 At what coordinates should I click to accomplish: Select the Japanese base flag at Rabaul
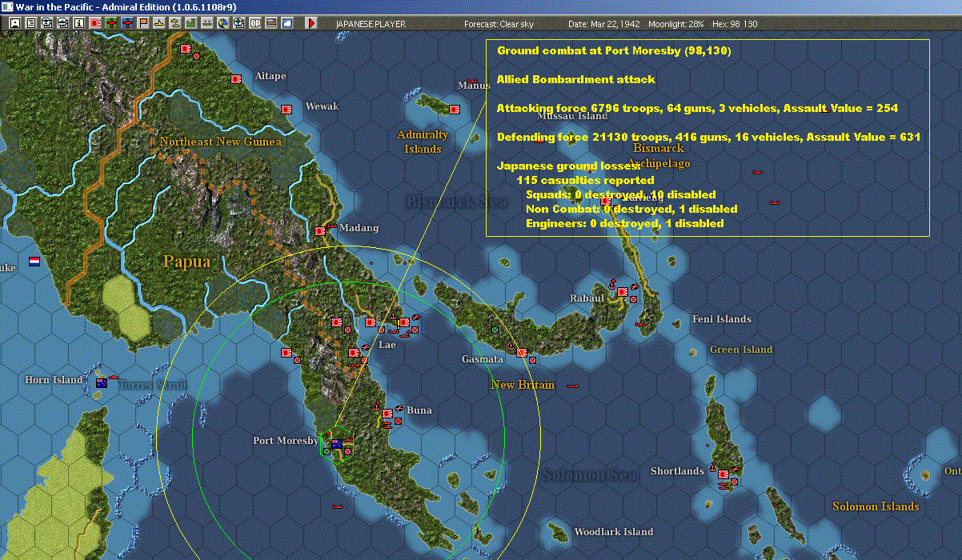point(622,292)
